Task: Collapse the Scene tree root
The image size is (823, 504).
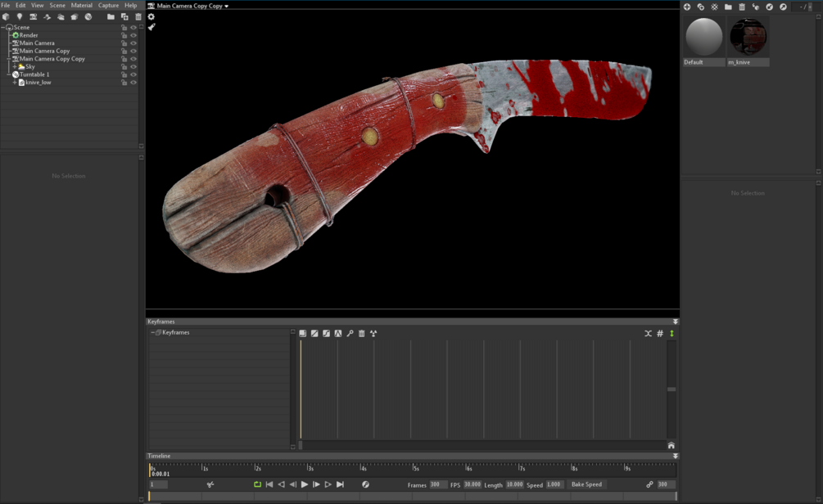Action: point(2,27)
